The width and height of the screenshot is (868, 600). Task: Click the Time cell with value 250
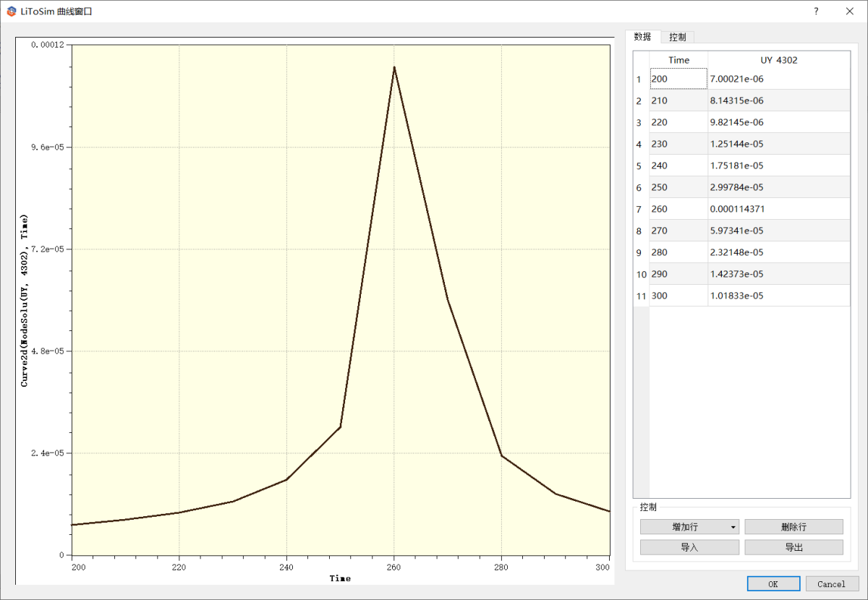point(678,187)
